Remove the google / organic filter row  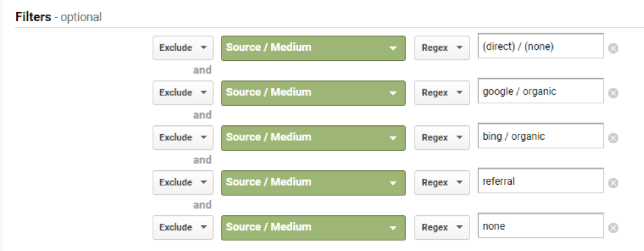[613, 93]
